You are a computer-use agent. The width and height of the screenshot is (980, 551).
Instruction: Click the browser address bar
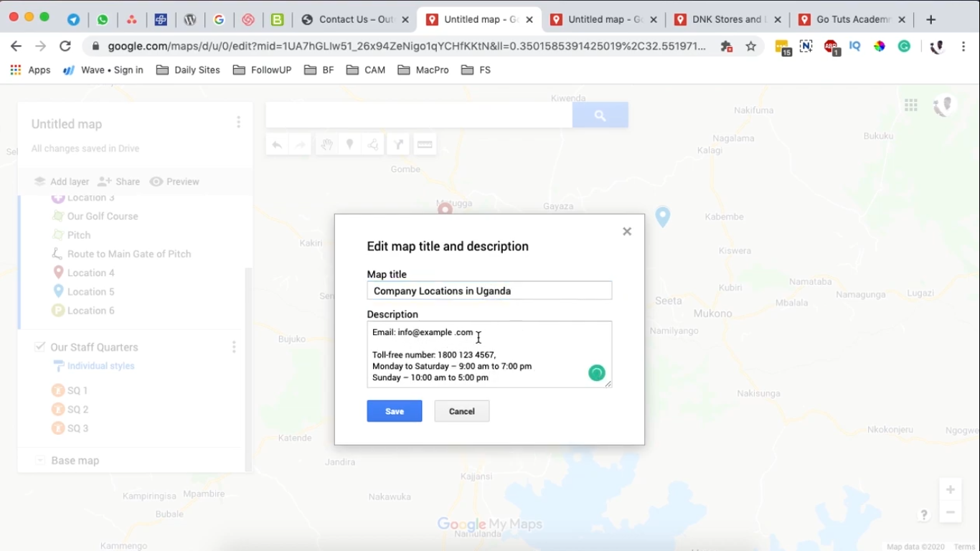click(x=407, y=47)
